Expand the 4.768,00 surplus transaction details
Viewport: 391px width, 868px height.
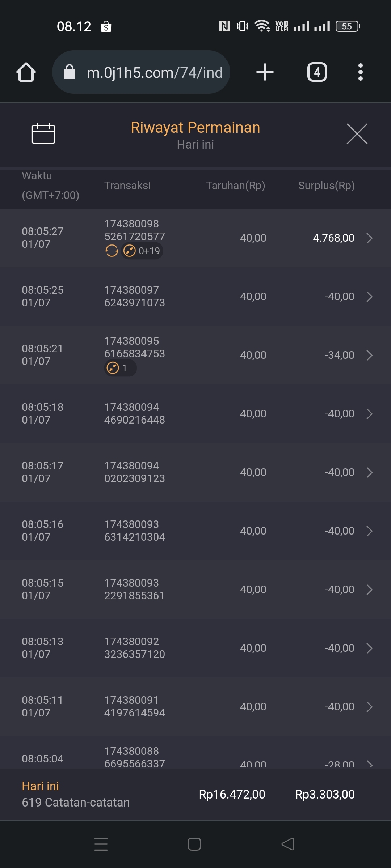point(369,238)
